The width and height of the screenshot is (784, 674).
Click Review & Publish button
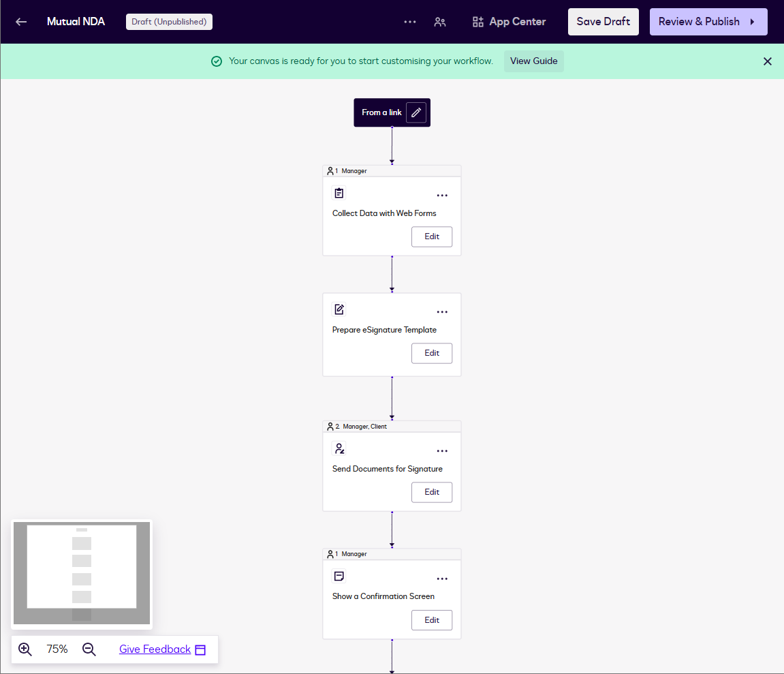tap(708, 22)
